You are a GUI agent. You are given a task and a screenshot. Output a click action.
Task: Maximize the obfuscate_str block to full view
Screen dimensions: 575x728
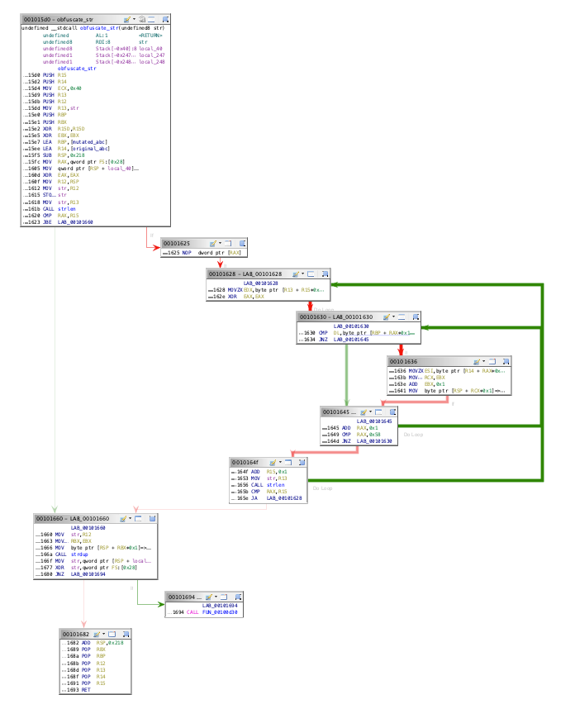pyautogui.click(x=151, y=20)
